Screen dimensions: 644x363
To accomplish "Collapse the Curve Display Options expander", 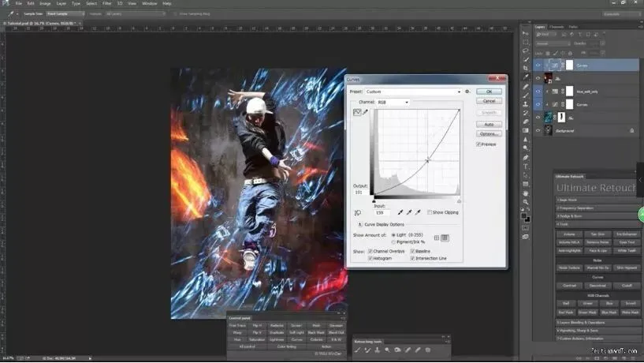I will (359, 224).
